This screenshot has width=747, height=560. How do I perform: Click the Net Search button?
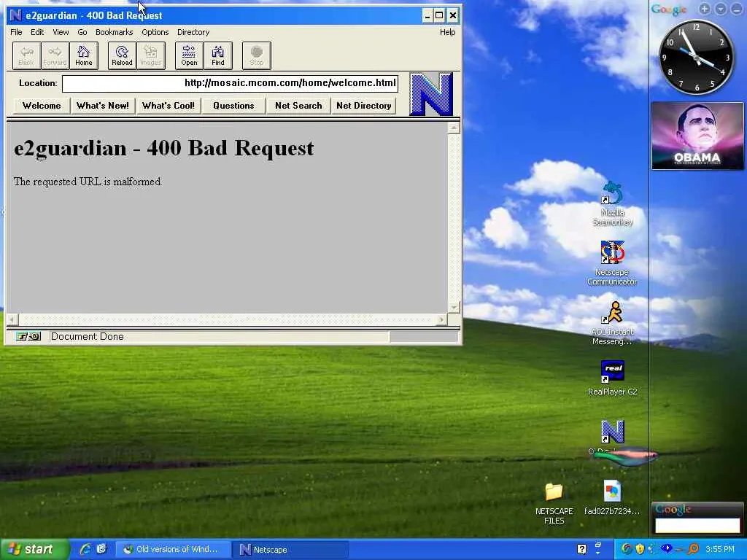pos(298,106)
